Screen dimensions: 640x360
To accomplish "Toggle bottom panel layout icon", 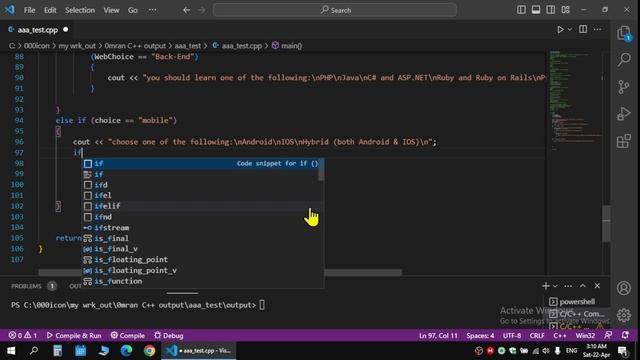I will tap(536, 10).
